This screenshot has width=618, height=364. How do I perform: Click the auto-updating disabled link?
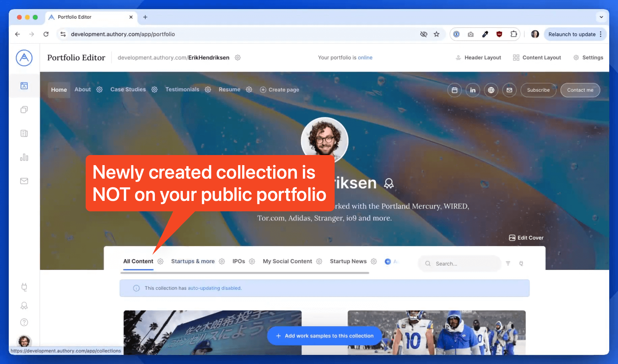[x=215, y=288]
